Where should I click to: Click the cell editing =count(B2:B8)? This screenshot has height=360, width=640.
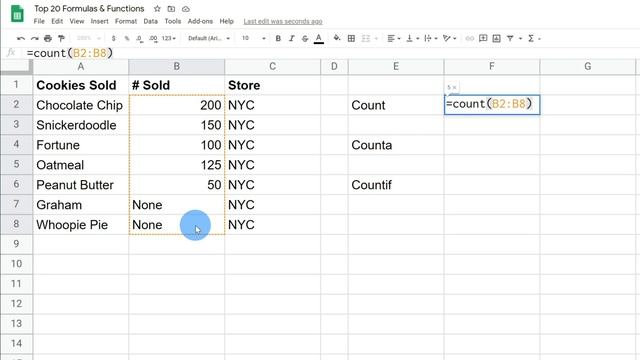click(492, 104)
